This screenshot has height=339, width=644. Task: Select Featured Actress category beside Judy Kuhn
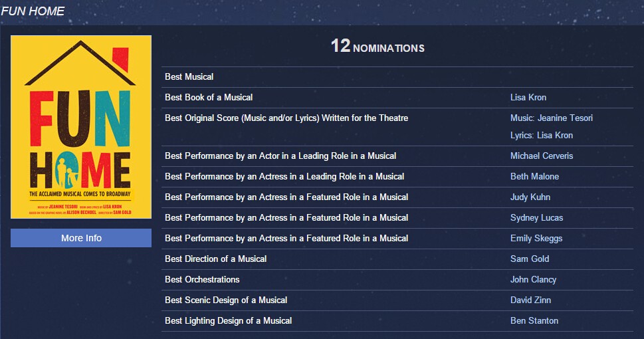286,197
